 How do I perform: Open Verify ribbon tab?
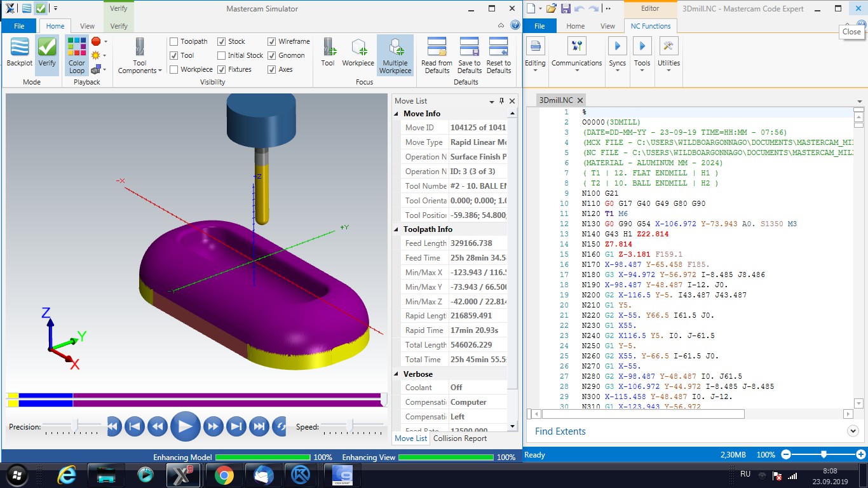coord(119,26)
